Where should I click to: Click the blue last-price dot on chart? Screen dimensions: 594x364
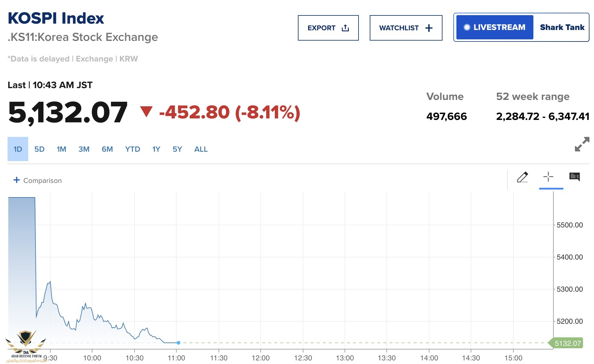[x=179, y=343]
